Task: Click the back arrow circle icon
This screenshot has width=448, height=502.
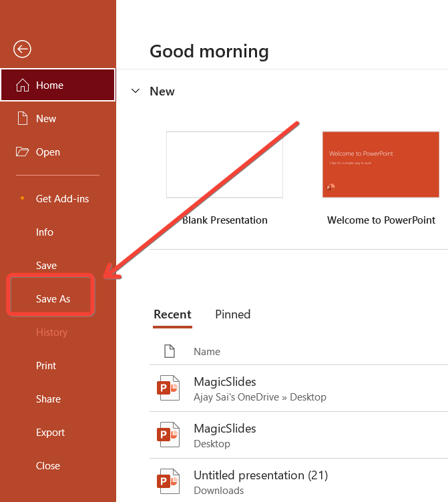Action: 23,48
